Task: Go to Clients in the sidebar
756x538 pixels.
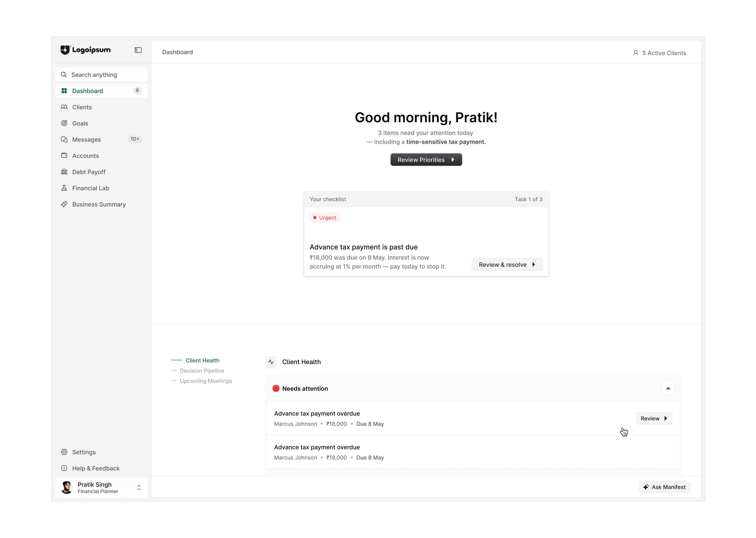Action: click(x=101, y=107)
